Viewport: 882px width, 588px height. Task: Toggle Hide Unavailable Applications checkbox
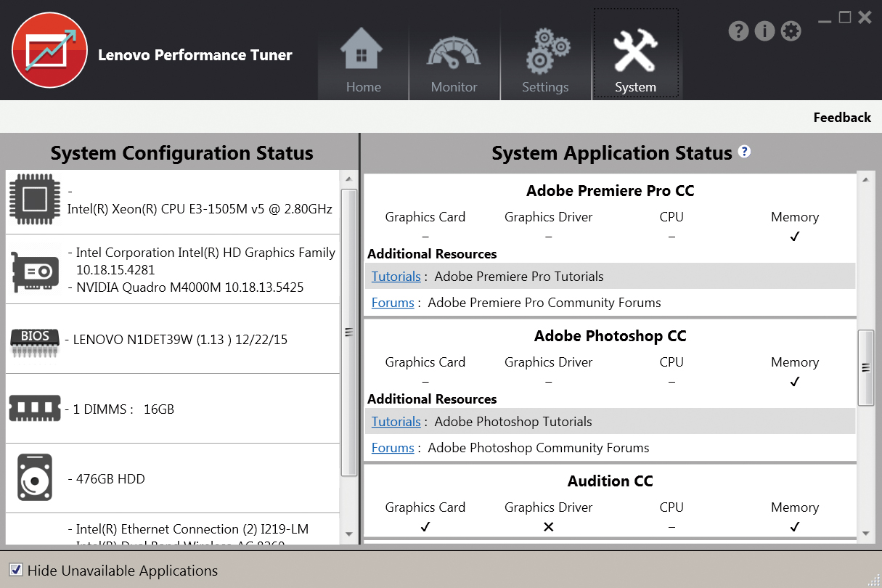click(16, 571)
